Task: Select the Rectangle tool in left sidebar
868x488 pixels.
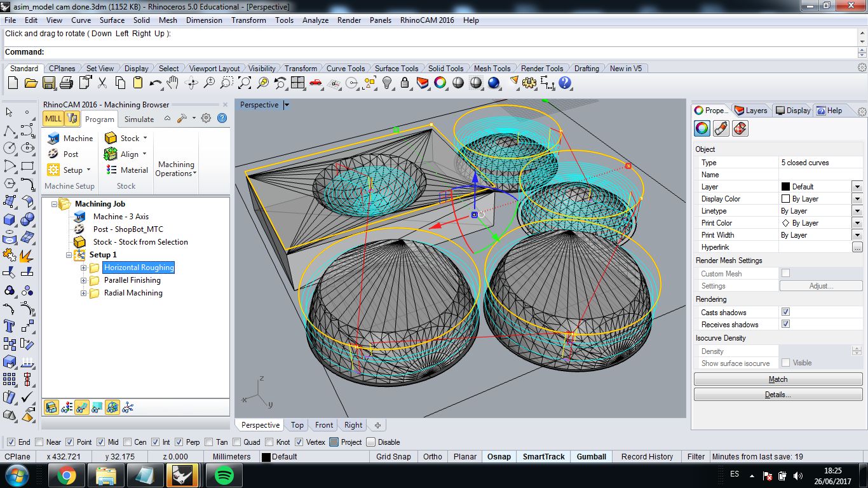Action: coord(27,166)
